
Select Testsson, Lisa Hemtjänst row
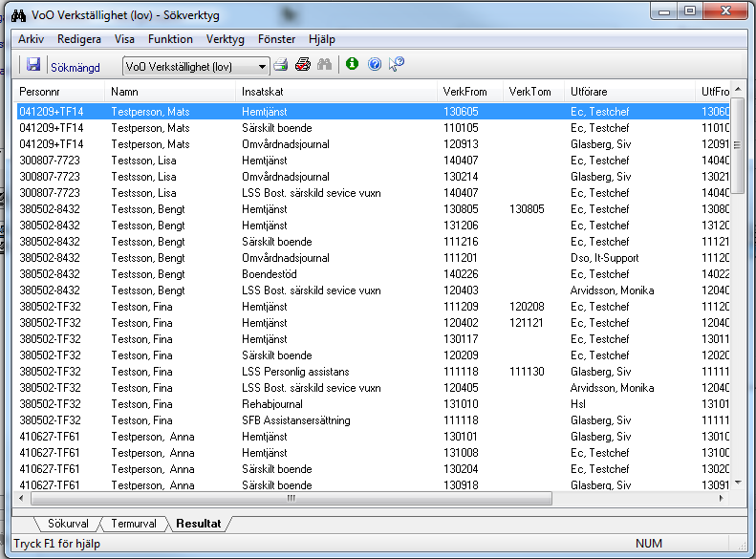click(x=373, y=161)
